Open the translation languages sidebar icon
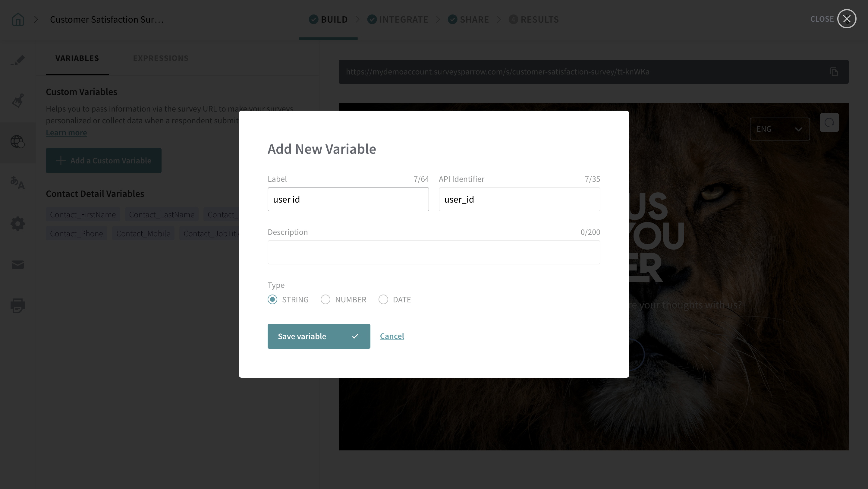868x489 pixels. click(18, 183)
